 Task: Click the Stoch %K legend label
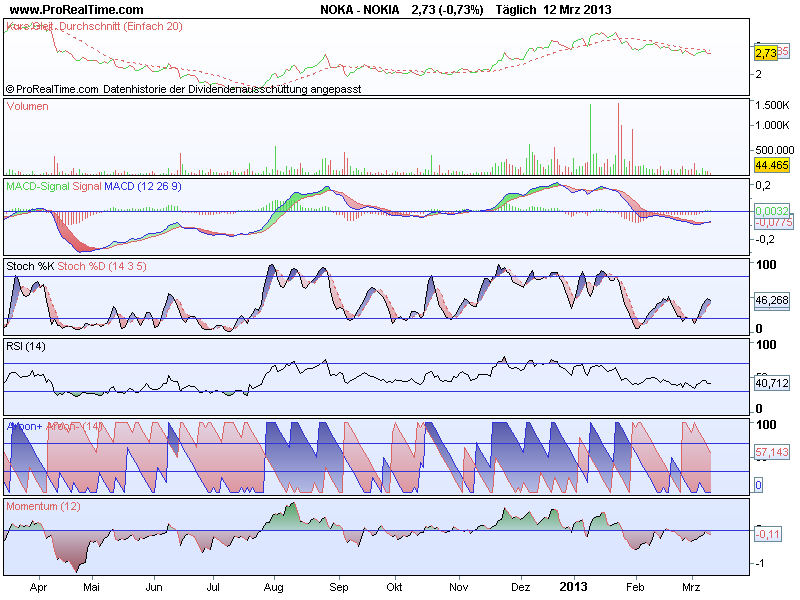30,266
